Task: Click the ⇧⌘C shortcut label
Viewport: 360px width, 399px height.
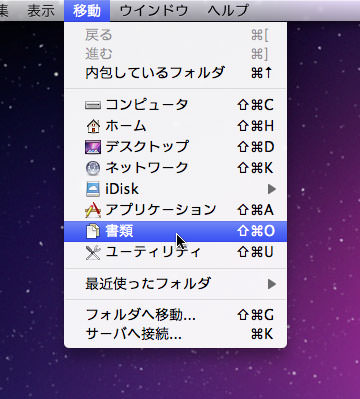Action: pyautogui.click(x=255, y=105)
